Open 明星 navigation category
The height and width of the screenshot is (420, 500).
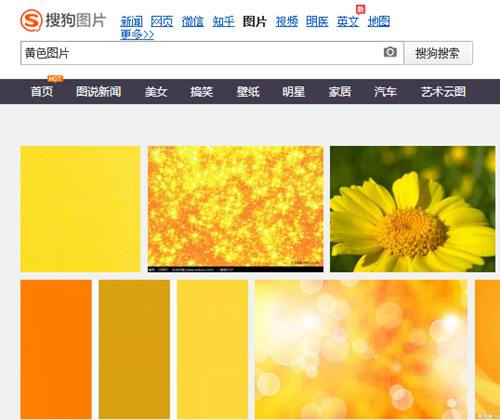click(x=294, y=91)
